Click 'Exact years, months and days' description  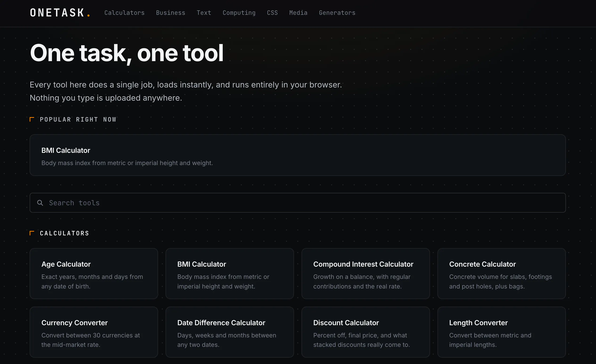(92, 281)
